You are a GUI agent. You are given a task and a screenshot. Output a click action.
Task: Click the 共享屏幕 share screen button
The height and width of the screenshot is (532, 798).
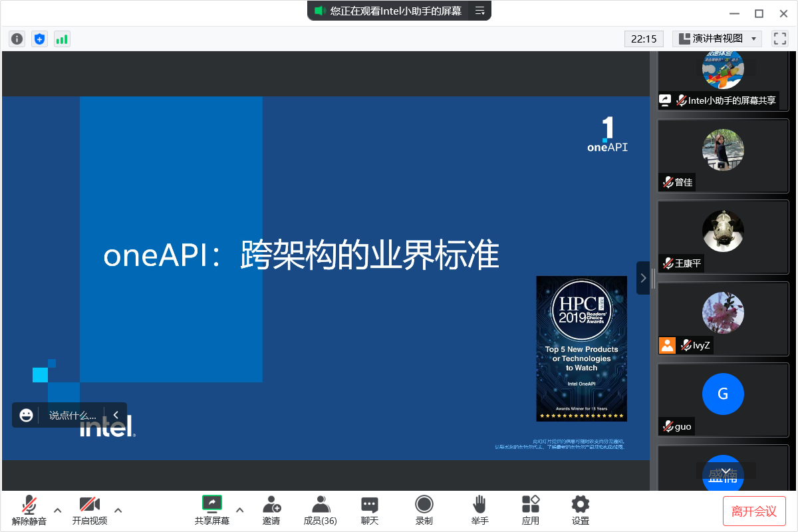tap(211, 509)
